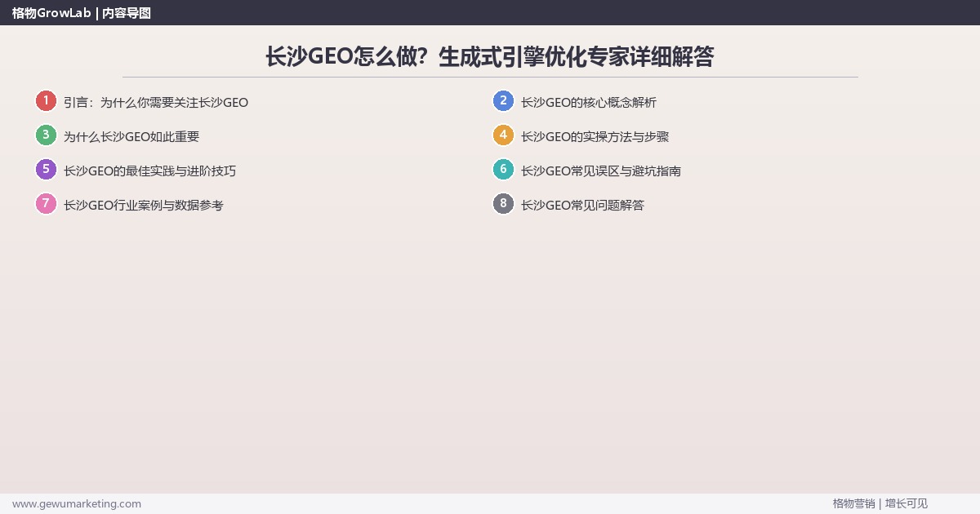This screenshot has height=514, width=980.
Task: Select '长沙GEO常见问题解答' entry
Action: click(582, 206)
